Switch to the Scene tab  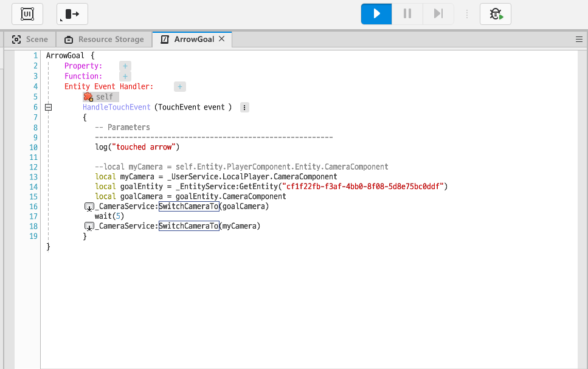coord(30,40)
